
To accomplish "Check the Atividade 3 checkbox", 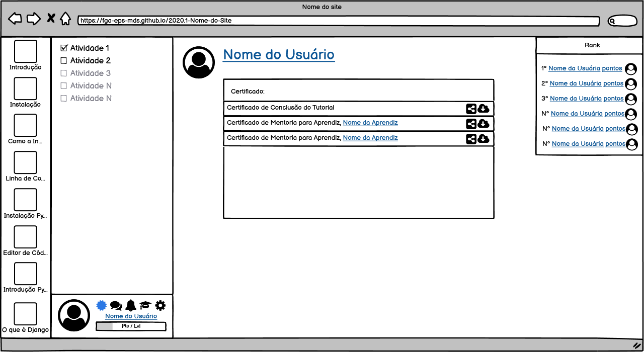I will click(x=64, y=73).
